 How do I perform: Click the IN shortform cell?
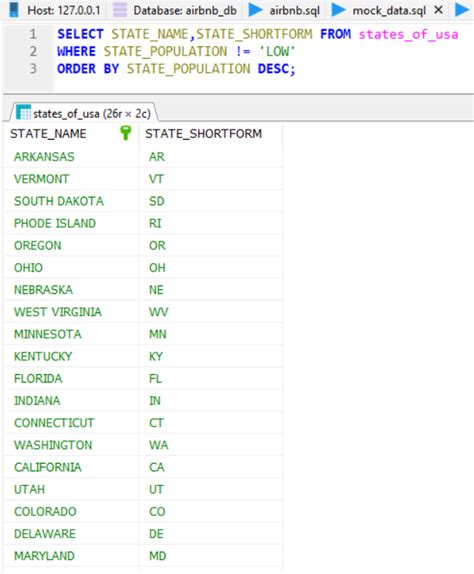[x=211, y=400]
